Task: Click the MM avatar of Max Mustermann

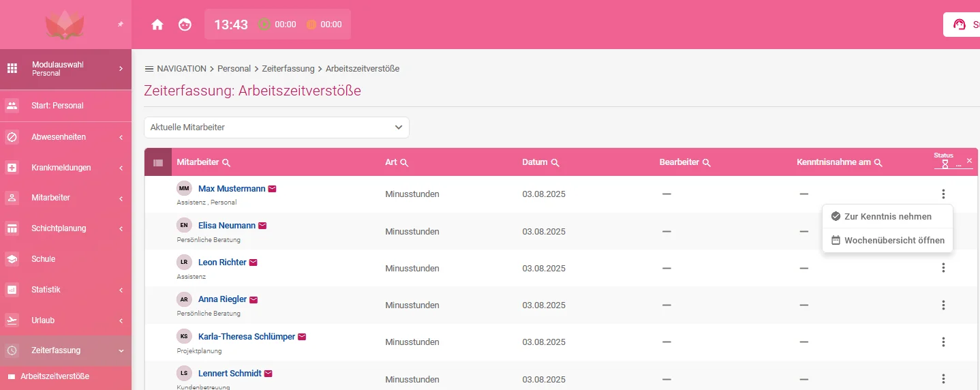Action: coord(184,188)
